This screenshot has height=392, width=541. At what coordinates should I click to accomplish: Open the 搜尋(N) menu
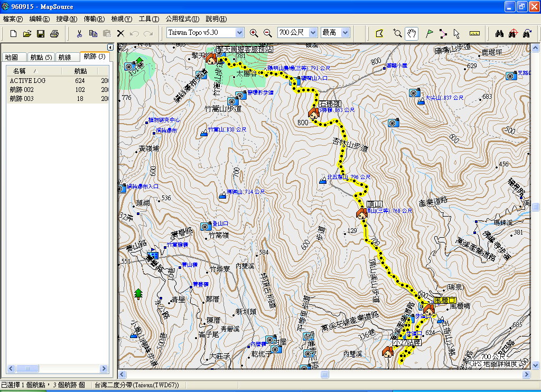click(67, 19)
